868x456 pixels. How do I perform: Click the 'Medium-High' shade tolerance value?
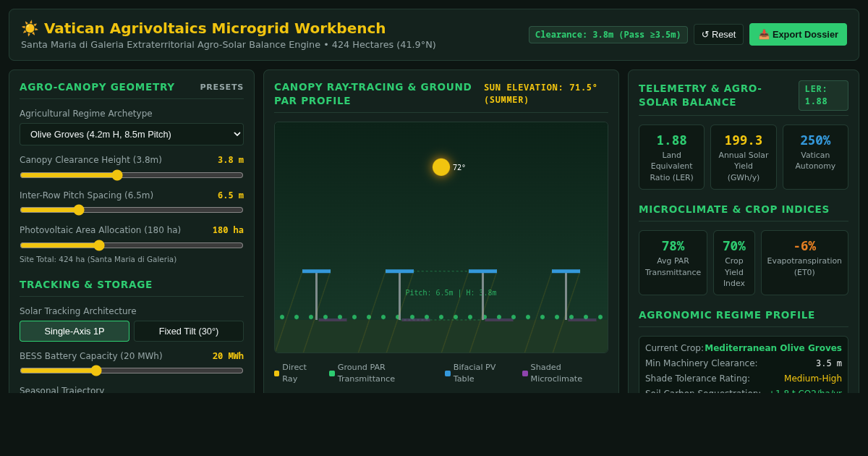coord(813,379)
